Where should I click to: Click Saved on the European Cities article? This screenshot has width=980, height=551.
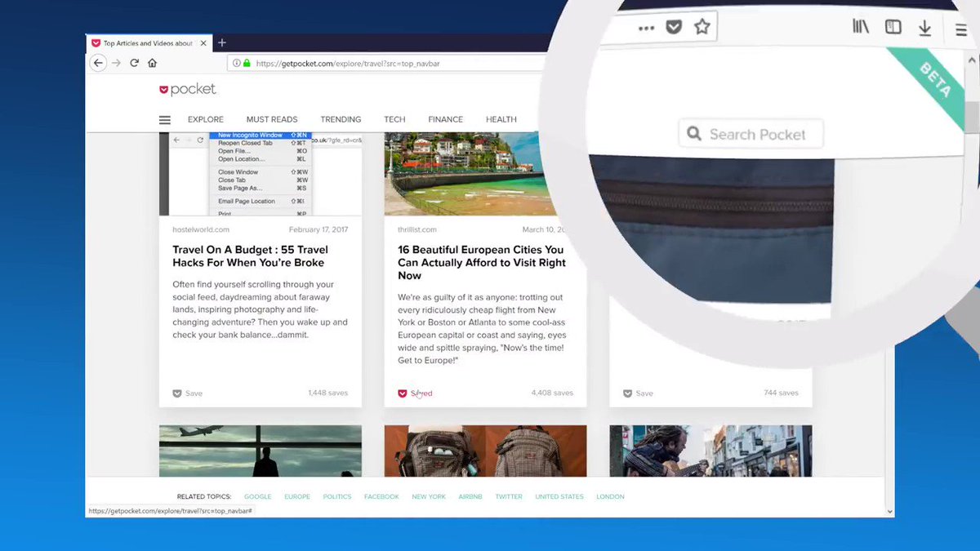coord(415,393)
